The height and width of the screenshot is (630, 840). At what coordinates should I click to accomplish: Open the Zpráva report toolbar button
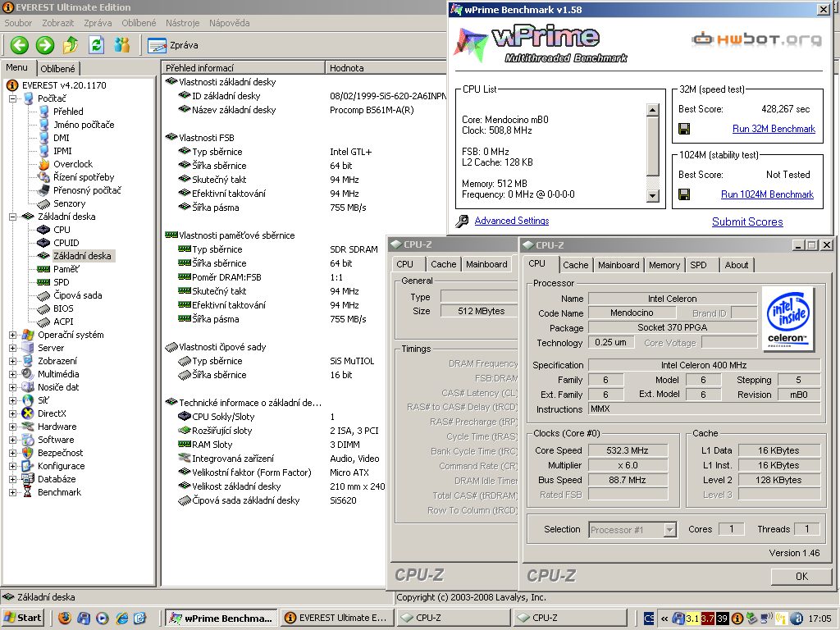click(173, 46)
